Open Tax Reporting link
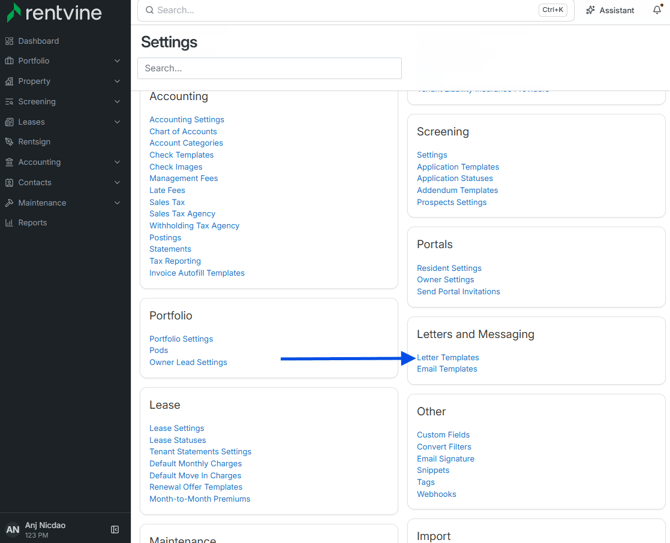 (x=175, y=261)
